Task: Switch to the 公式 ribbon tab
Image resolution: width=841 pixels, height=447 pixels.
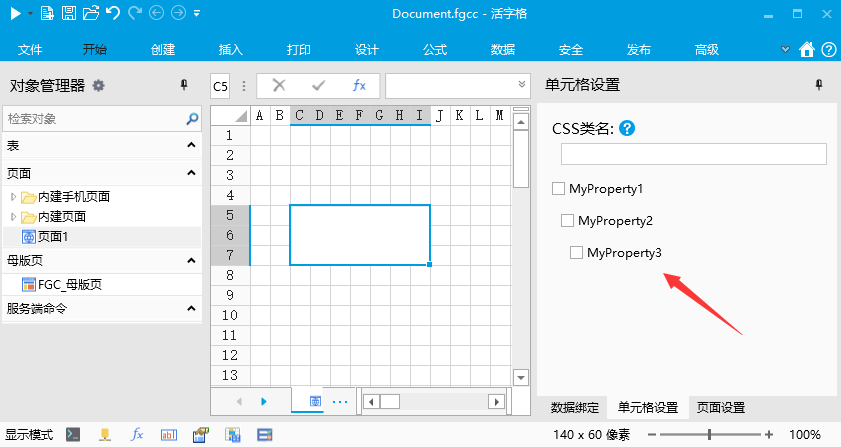Action: 435,50
